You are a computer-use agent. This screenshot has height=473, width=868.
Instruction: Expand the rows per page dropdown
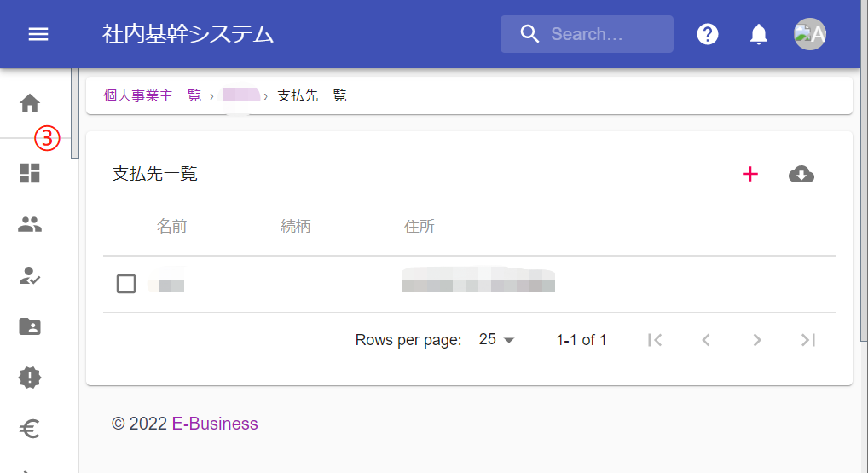coord(498,340)
